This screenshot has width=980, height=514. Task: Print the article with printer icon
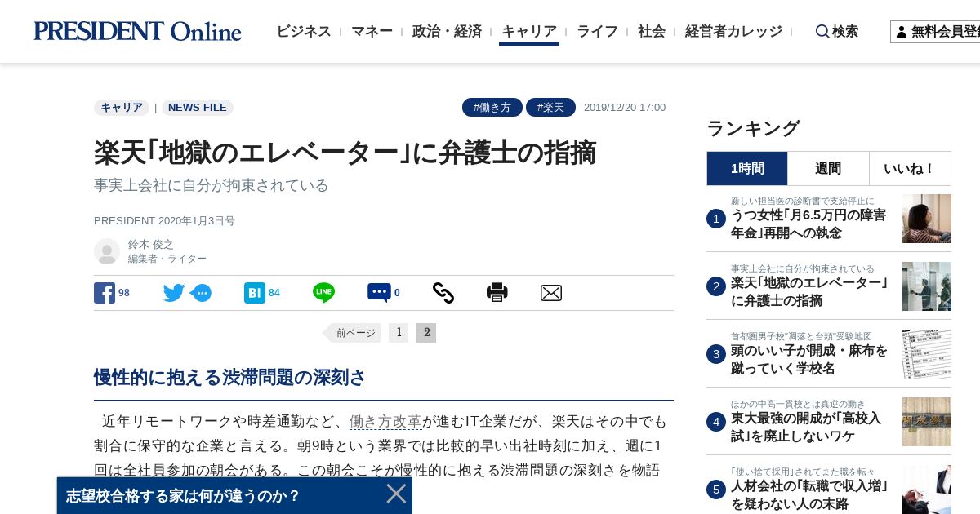coord(497,293)
